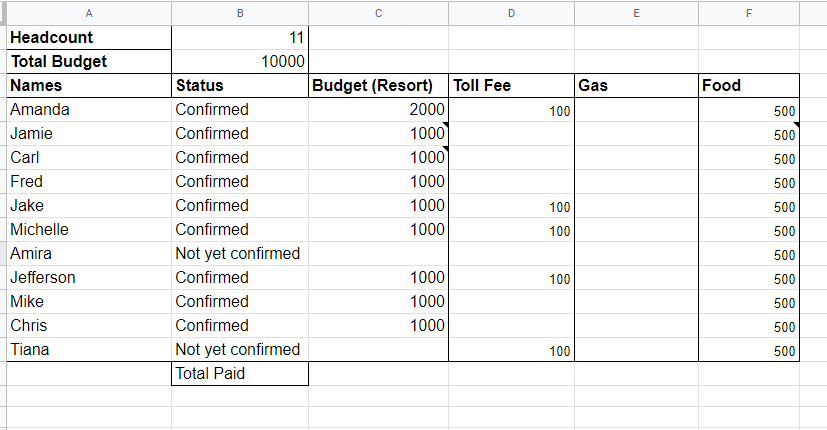Select Mike's Confirmed status cell

coord(240,302)
